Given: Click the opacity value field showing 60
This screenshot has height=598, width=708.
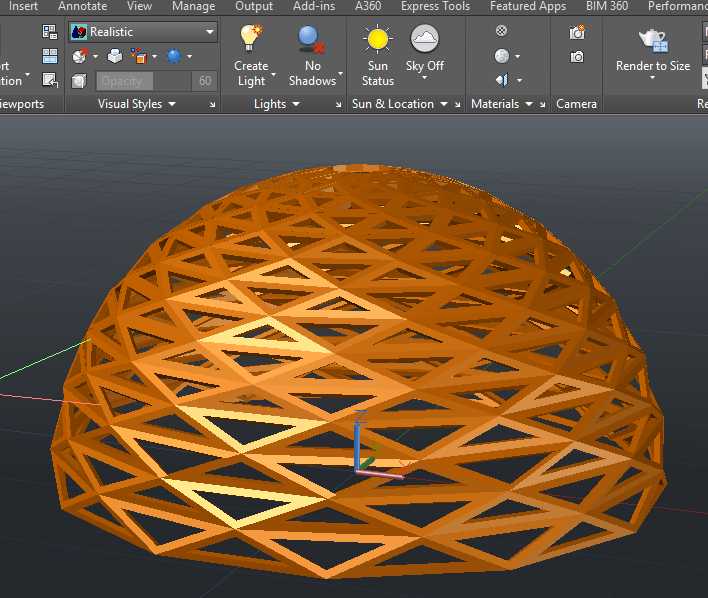Looking at the screenshot, I should click(x=205, y=81).
